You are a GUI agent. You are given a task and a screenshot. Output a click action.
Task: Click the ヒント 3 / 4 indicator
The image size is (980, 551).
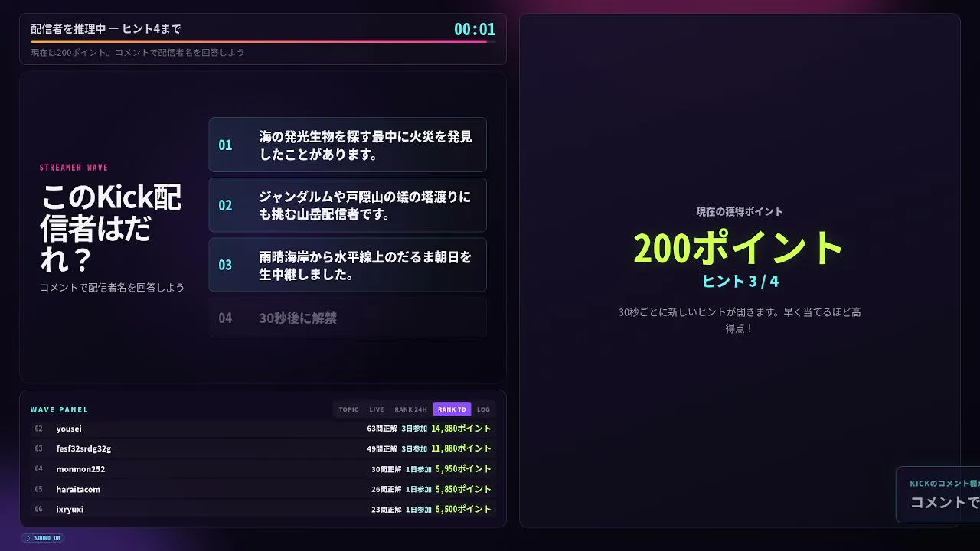pyautogui.click(x=740, y=281)
